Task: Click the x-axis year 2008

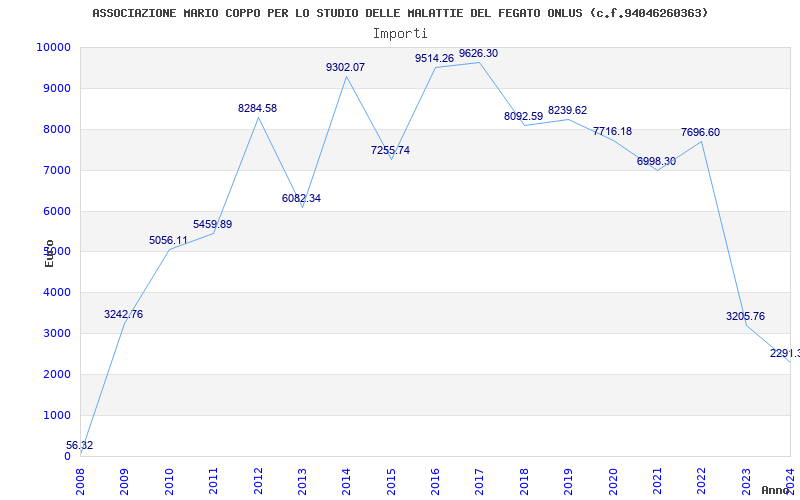Action: point(81,481)
